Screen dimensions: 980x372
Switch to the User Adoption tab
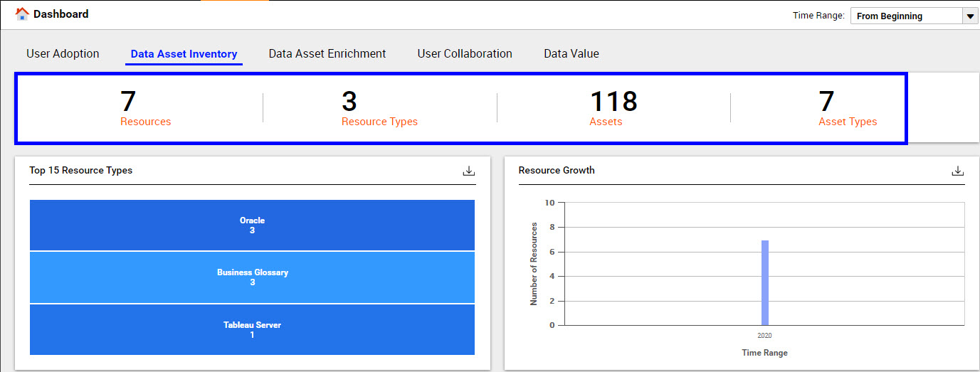[x=63, y=53]
